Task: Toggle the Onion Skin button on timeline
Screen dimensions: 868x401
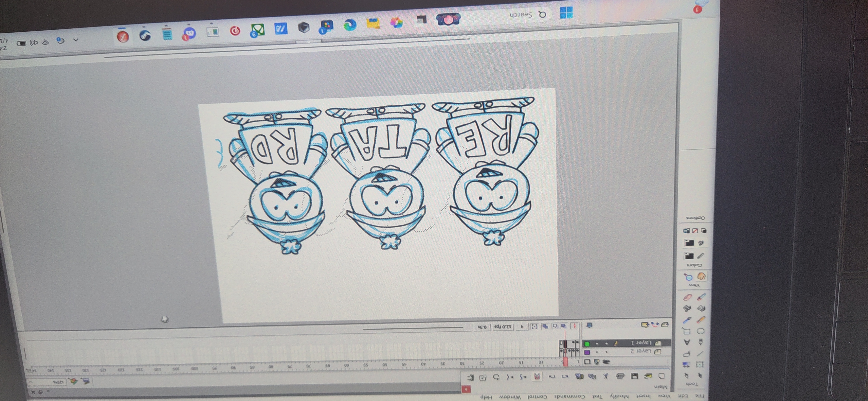Action: tap(563, 326)
